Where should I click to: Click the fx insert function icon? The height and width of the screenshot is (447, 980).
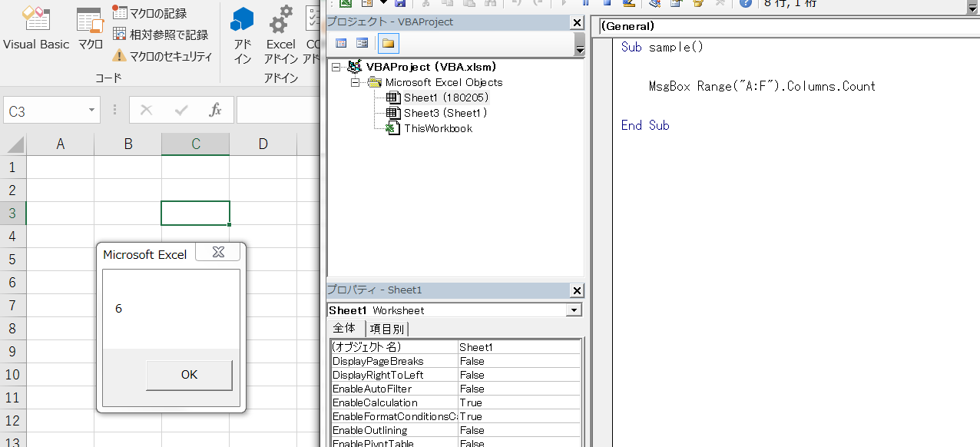pyautogui.click(x=216, y=111)
